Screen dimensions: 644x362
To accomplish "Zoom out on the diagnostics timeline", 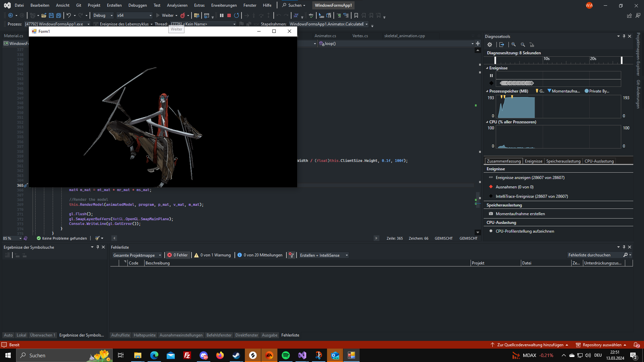I will coord(523,45).
